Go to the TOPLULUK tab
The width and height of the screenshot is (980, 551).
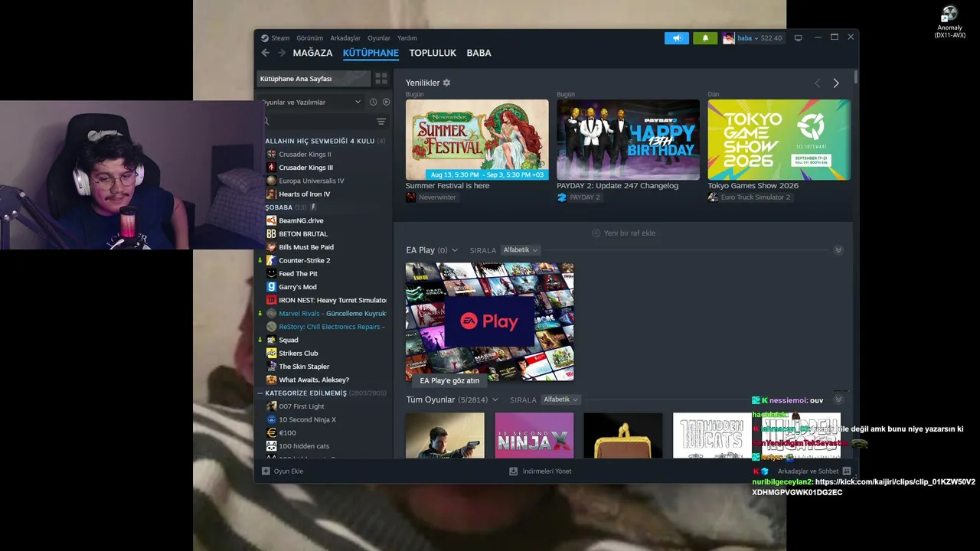(x=433, y=53)
